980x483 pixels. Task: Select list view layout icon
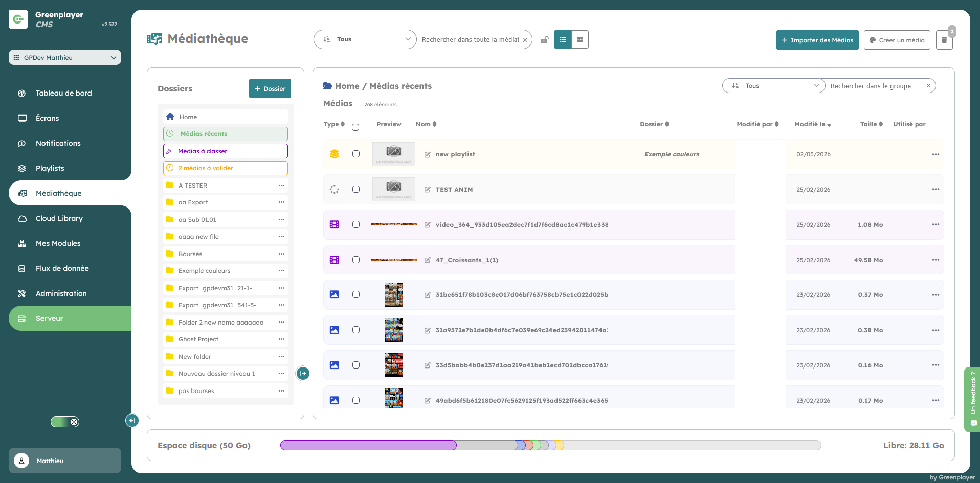point(563,39)
